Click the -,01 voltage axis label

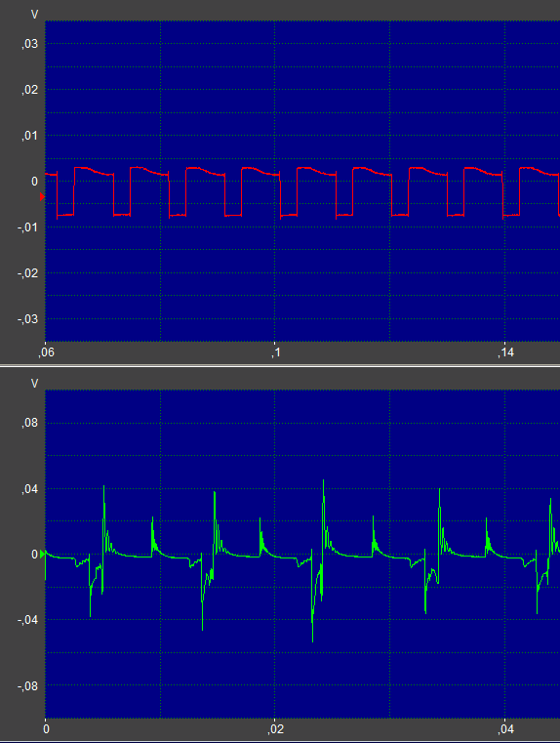pyautogui.click(x=28, y=227)
